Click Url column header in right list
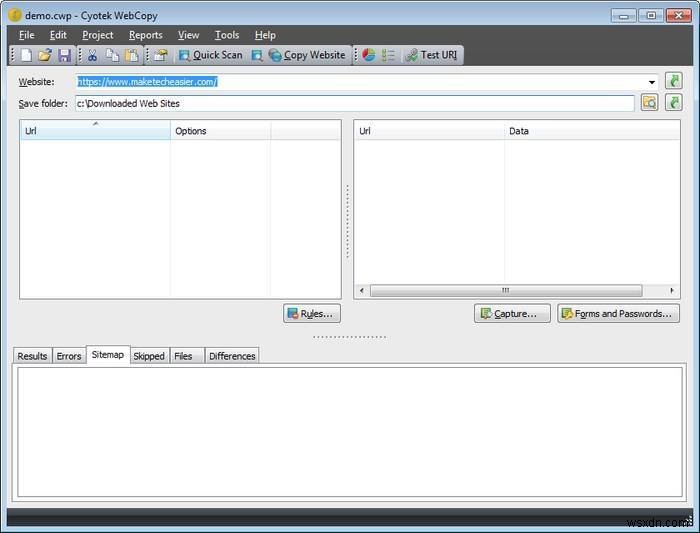 pos(429,130)
